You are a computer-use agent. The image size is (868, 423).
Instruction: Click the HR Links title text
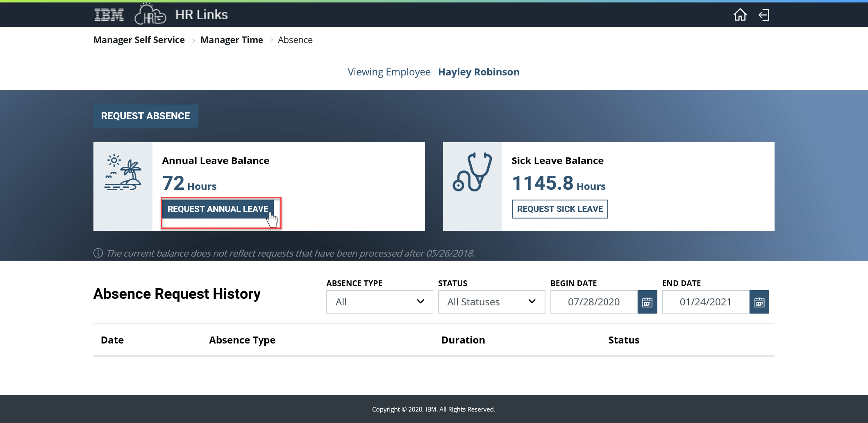pyautogui.click(x=201, y=15)
